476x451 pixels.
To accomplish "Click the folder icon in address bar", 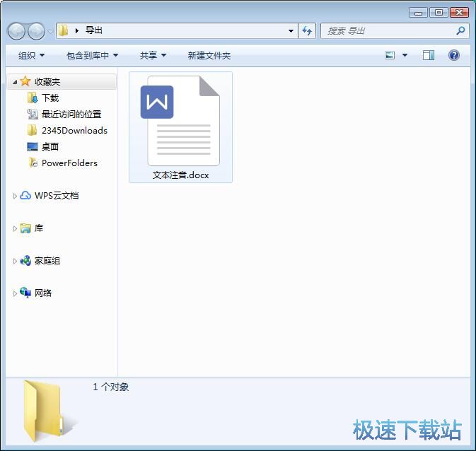I will [x=63, y=30].
